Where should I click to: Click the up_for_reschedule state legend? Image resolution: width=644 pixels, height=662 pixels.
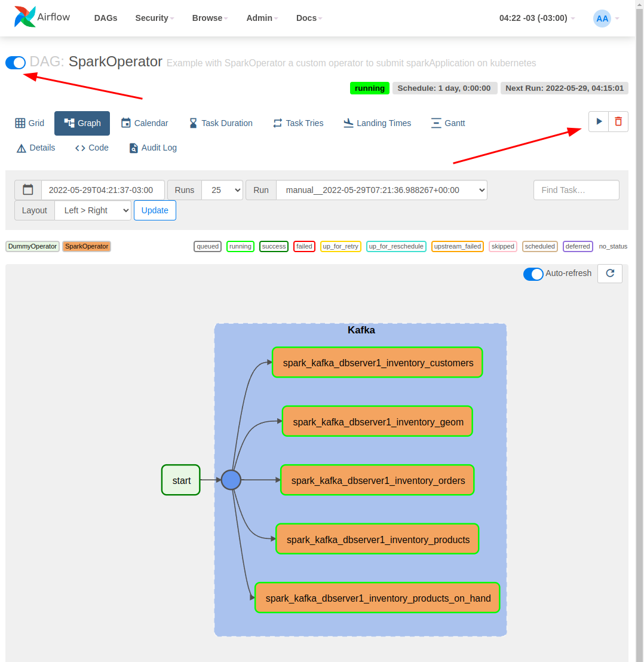(396, 247)
